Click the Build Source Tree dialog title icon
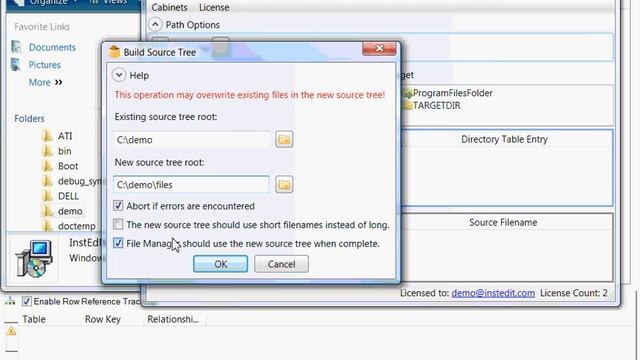Viewport: 640px width, 360px height. (x=114, y=52)
